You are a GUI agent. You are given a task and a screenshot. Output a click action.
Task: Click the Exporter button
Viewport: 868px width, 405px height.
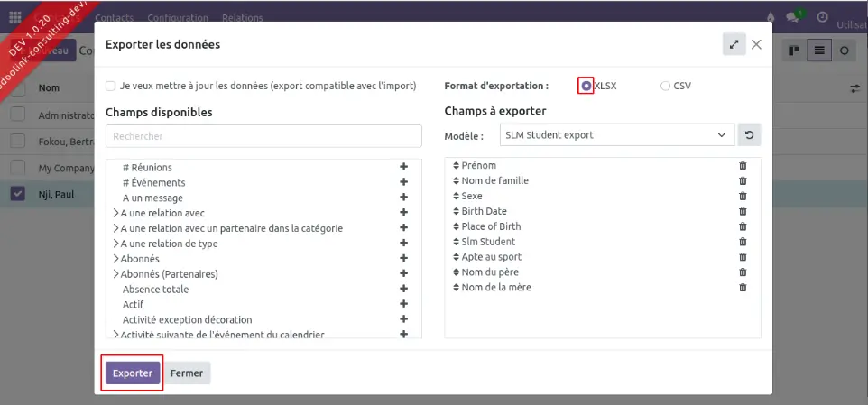tap(133, 373)
